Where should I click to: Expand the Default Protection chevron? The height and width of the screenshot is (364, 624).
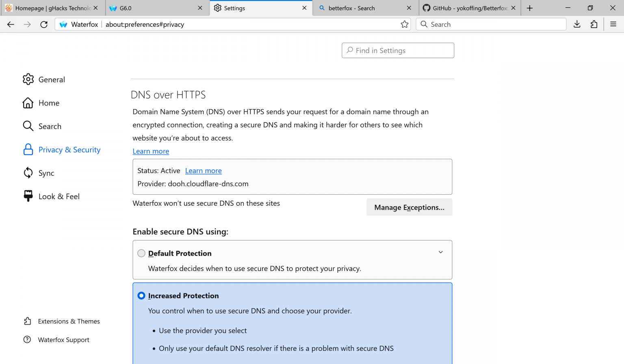point(440,252)
